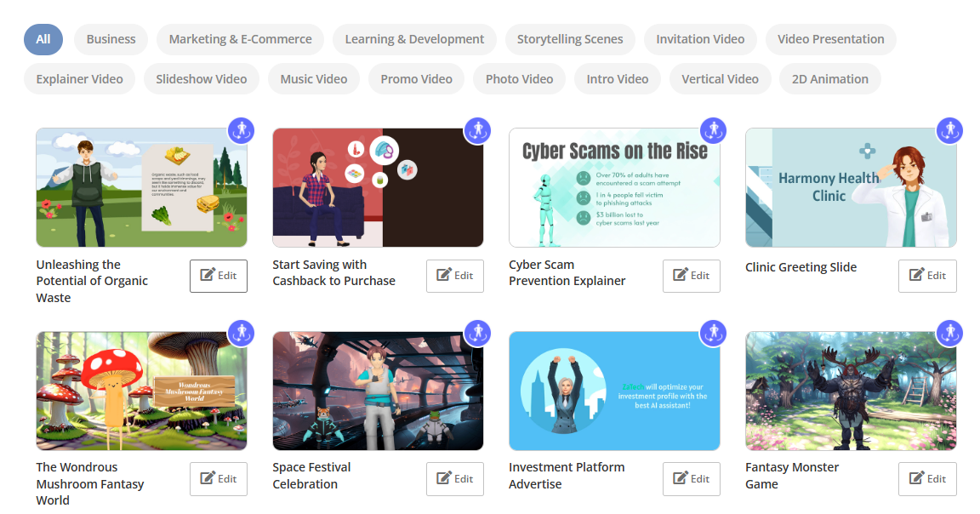Edit the Investment Platform Advertise template
Screen dimensions: 980x514
tap(691, 478)
